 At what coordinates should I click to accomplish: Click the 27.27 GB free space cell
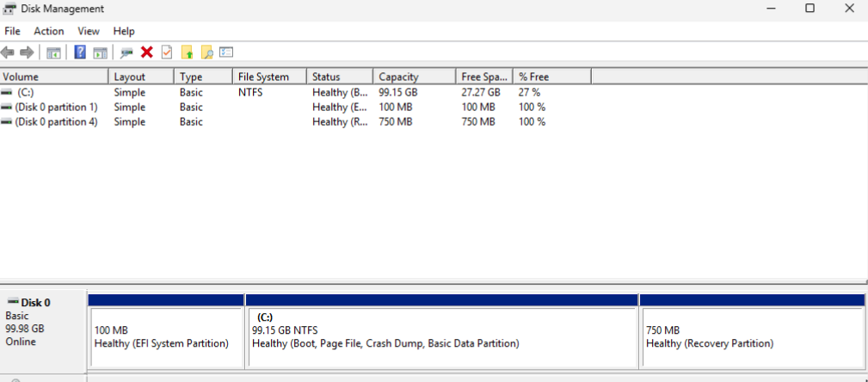click(x=481, y=92)
